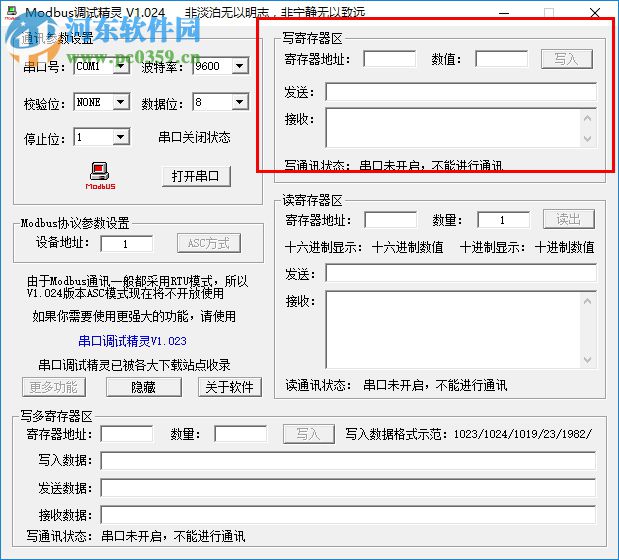The height and width of the screenshot is (560, 619).
Task: Click the app icon in title bar
Action: tap(11, 12)
